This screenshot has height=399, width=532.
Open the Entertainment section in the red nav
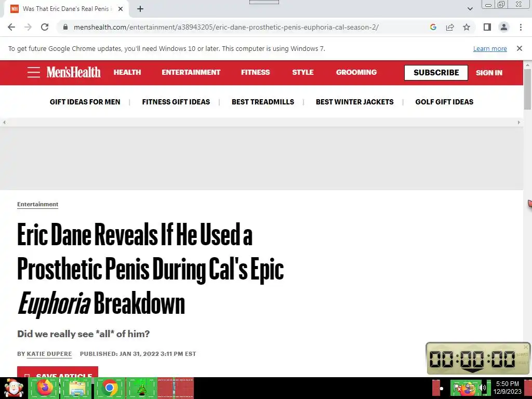[191, 72]
